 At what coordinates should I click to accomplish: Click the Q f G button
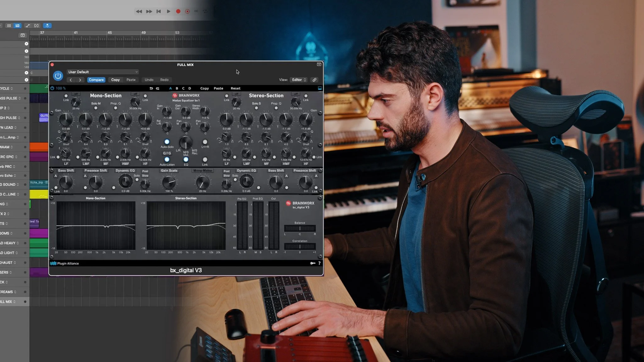click(167, 153)
